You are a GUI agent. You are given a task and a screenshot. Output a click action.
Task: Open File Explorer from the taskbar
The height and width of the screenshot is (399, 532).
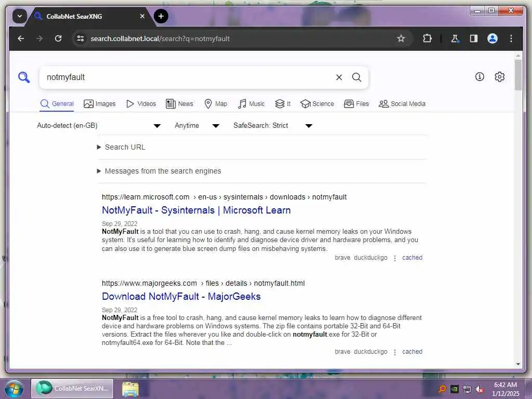[130, 389]
